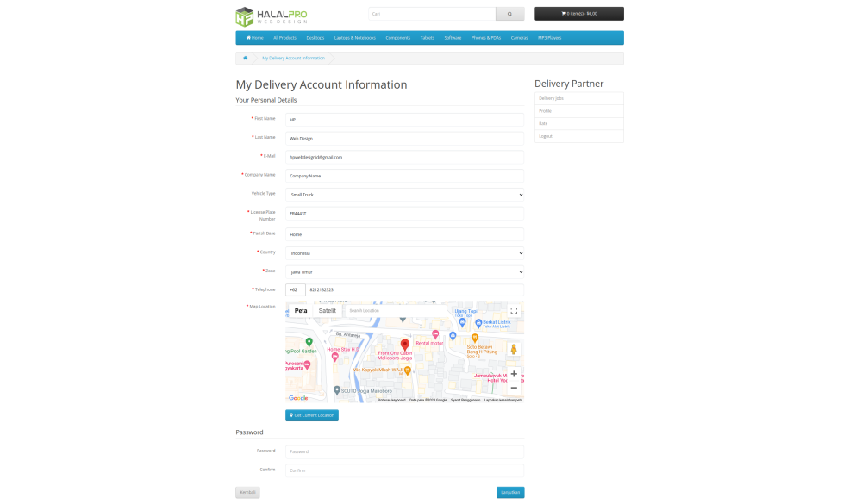Click the breadcrumb home icon
The height and width of the screenshot is (504, 862).
point(246,58)
